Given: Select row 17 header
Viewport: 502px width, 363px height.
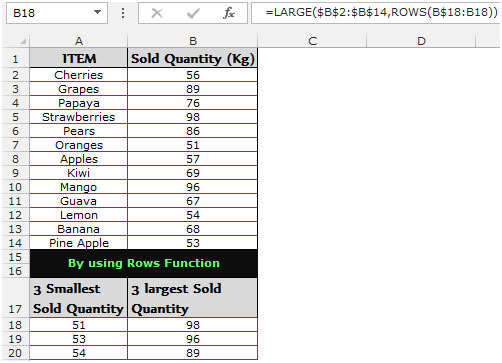Looking at the screenshot, I should [15, 298].
